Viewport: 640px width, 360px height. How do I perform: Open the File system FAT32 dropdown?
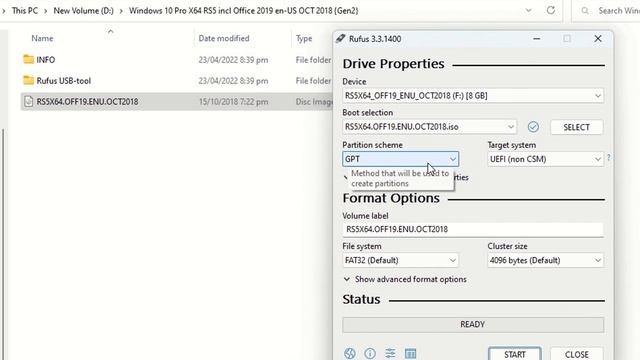click(400, 260)
